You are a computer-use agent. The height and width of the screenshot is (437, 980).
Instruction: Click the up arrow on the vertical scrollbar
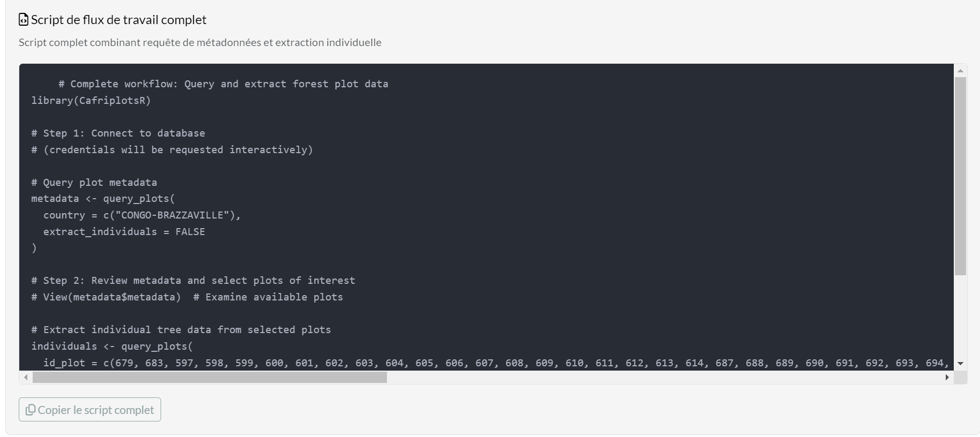click(x=961, y=70)
